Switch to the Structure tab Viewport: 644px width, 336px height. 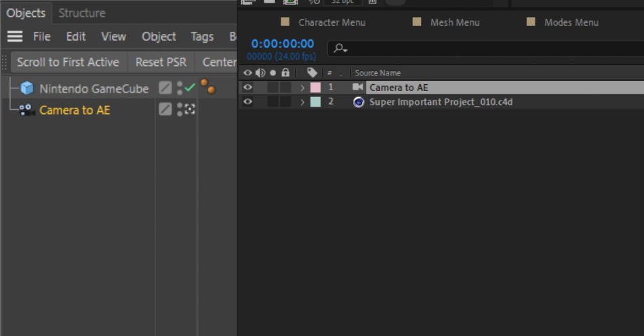82,13
